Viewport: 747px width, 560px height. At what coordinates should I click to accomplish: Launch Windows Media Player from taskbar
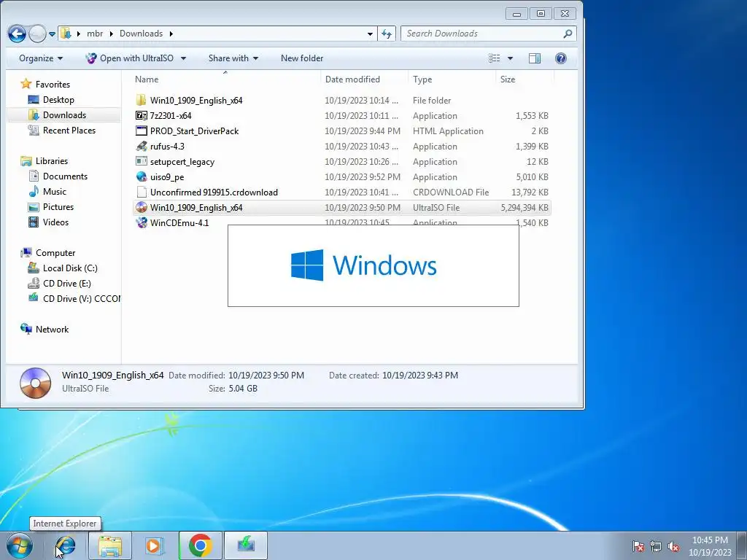point(153,545)
